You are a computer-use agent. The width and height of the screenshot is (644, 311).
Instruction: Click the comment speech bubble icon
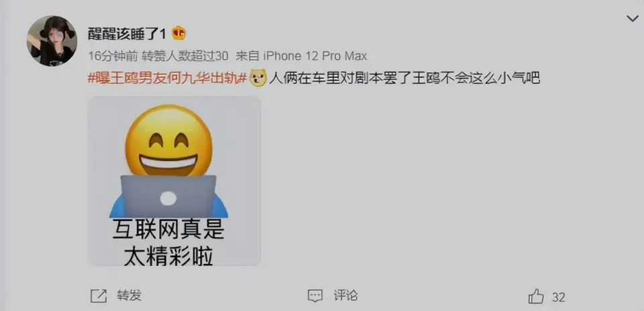point(315,296)
